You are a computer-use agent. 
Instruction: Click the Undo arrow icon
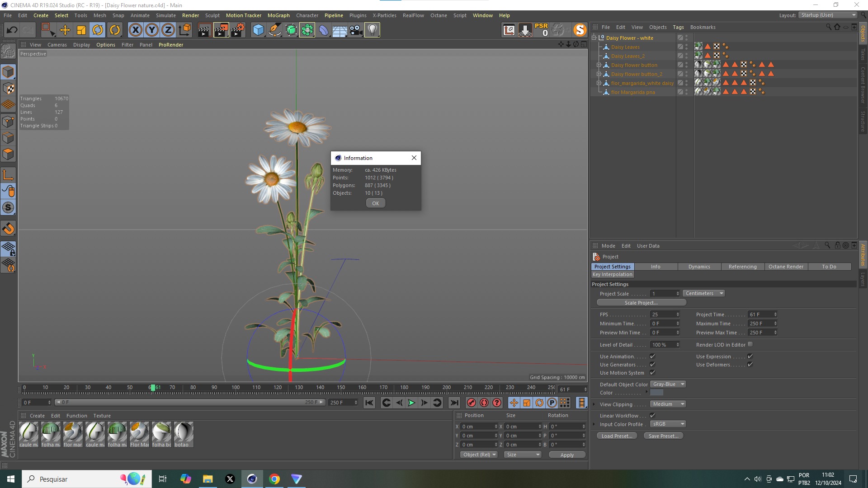tap(12, 30)
